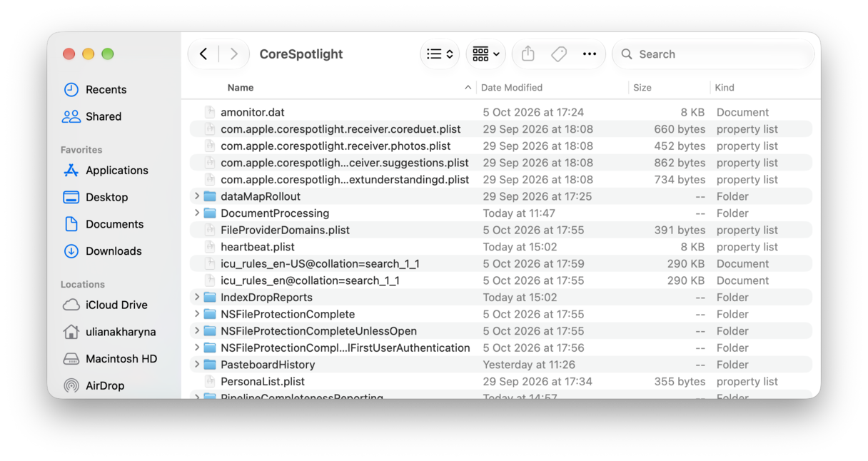Image resolution: width=868 pixels, height=461 pixels.
Task: Sort by the Kind column header
Action: tap(725, 88)
